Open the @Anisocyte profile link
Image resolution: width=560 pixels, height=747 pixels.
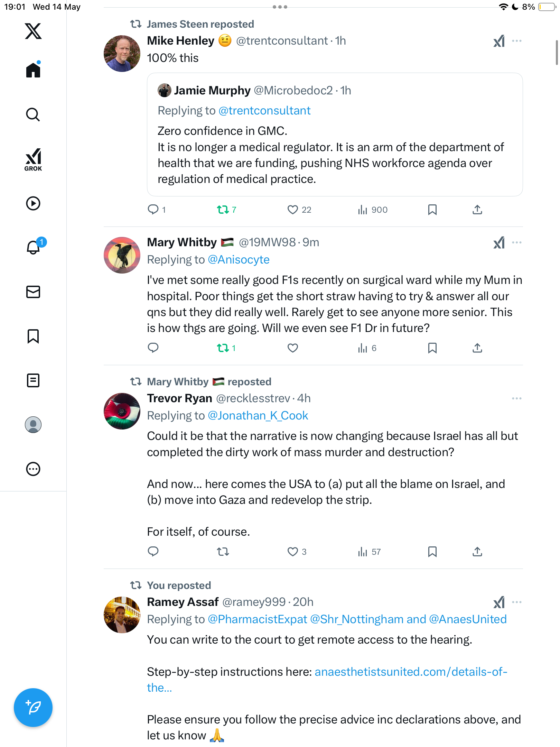tap(239, 260)
